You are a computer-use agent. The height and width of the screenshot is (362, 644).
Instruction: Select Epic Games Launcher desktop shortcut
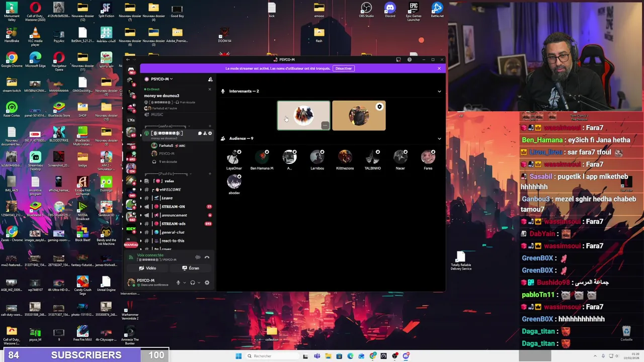(414, 12)
